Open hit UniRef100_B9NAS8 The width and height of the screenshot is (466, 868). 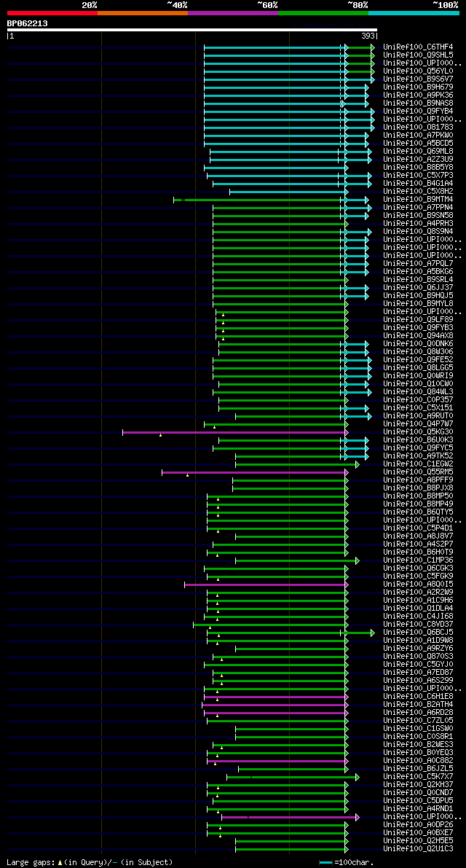[418, 103]
